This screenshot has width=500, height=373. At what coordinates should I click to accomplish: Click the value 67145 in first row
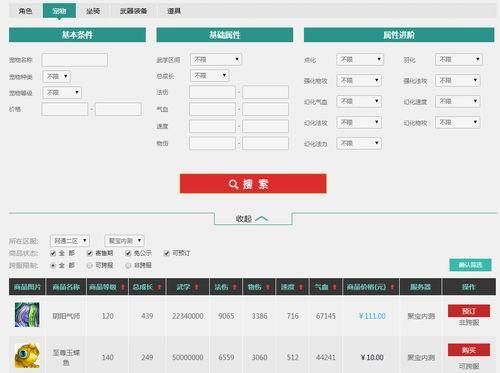coord(326,316)
